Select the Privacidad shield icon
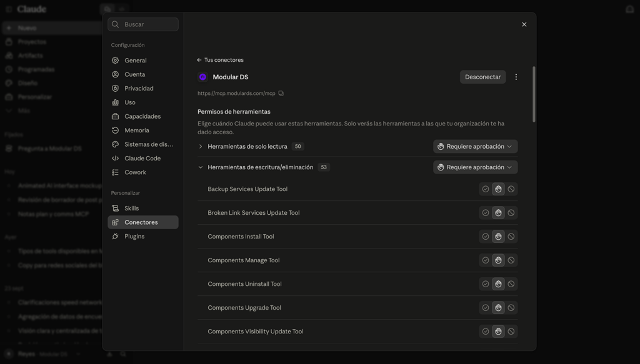The image size is (640, 364). tap(116, 89)
